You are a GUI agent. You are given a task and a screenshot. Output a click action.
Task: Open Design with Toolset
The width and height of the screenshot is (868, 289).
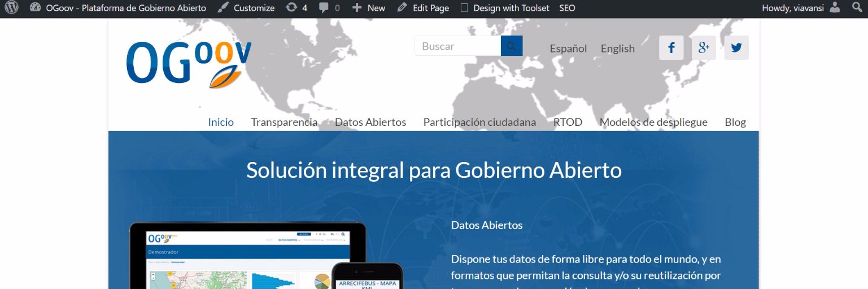click(505, 8)
